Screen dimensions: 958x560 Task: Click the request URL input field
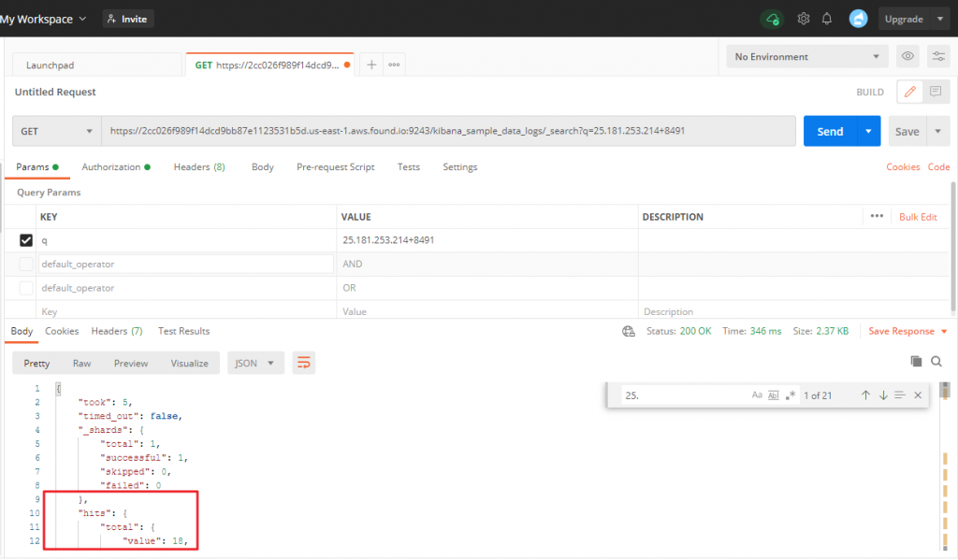point(448,131)
